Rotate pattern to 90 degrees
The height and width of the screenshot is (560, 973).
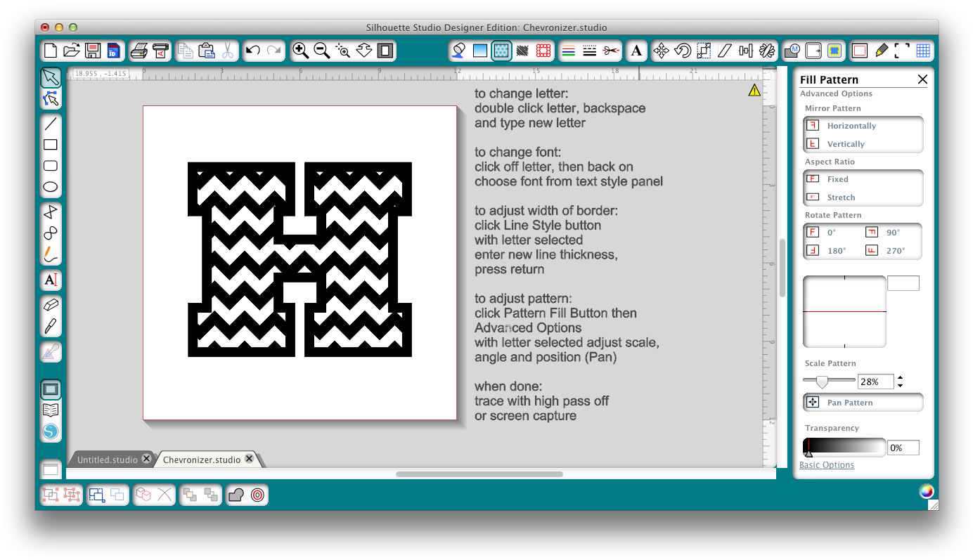click(x=892, y=233)
